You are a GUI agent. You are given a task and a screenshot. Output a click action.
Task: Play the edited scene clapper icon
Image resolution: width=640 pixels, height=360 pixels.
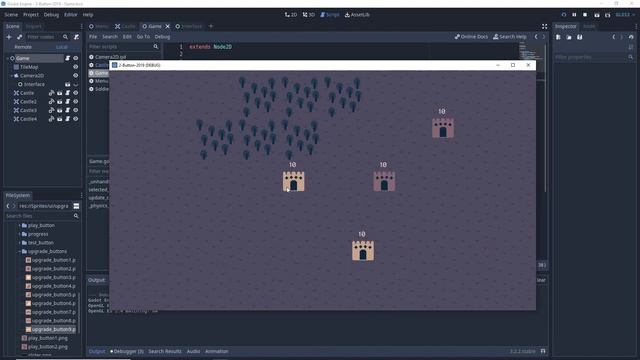click(x=597, y=15)
